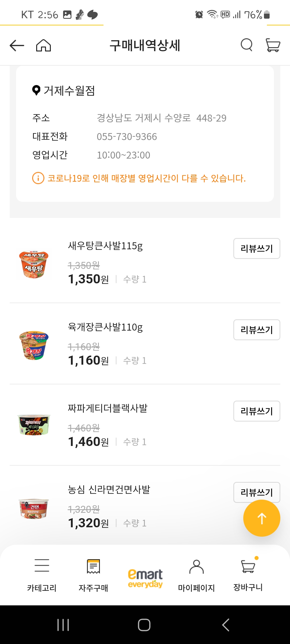Tap the orange scroll-to-top button

[262, 518]
